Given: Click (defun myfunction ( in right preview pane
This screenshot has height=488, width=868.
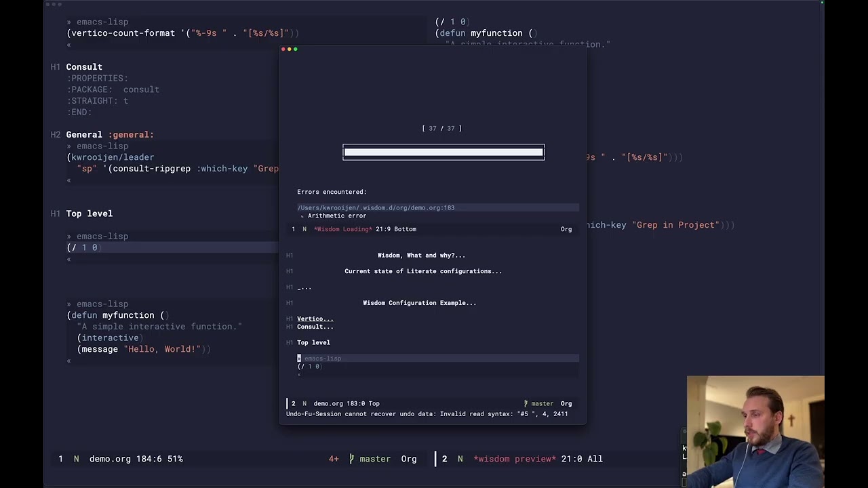Looking at the screenshot, I should click(x=486, y=33).
